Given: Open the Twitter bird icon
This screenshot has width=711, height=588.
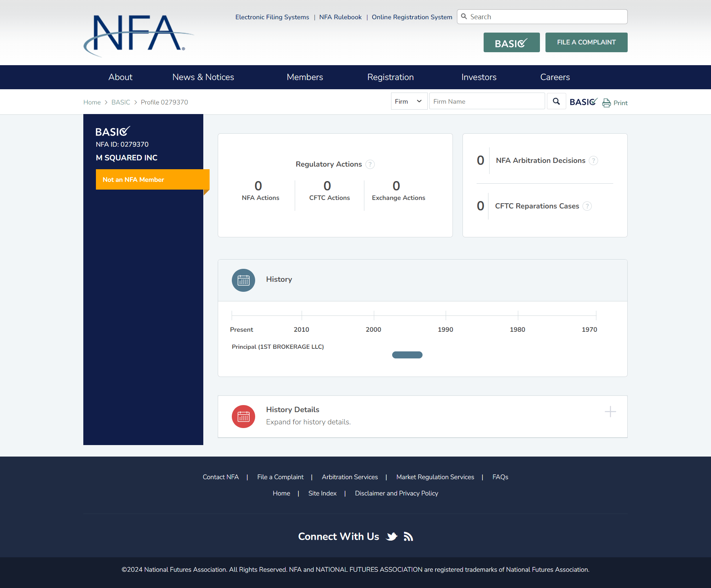Looking at the screenshot, I should [392, 537].
